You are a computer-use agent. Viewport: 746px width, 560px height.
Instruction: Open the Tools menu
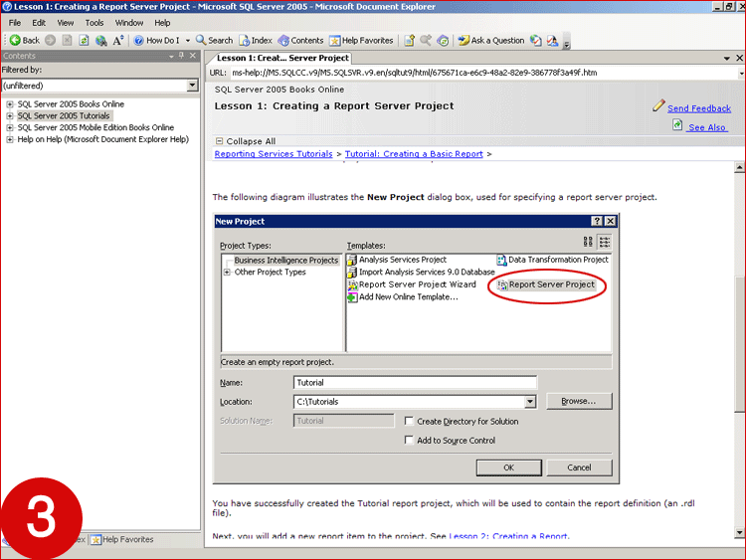coord(94,23)
